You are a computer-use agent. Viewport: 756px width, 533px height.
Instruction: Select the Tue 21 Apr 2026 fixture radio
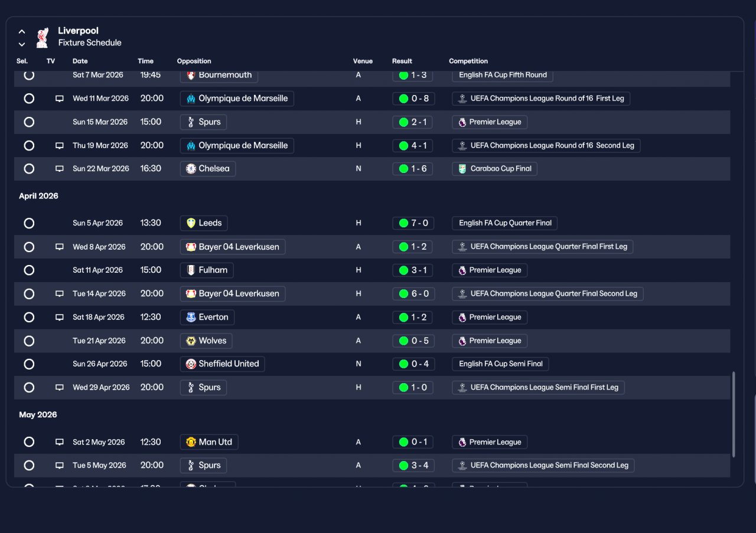(29, 341)
